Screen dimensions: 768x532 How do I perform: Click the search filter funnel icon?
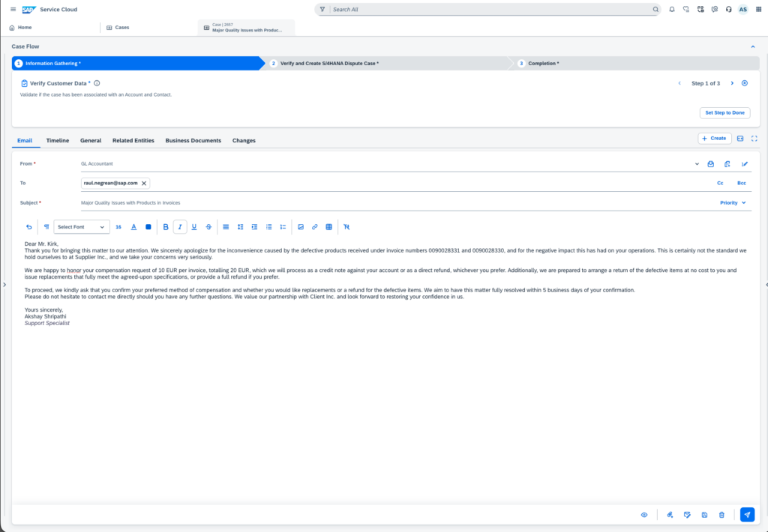pyautogui.click(x=322, y=9)
